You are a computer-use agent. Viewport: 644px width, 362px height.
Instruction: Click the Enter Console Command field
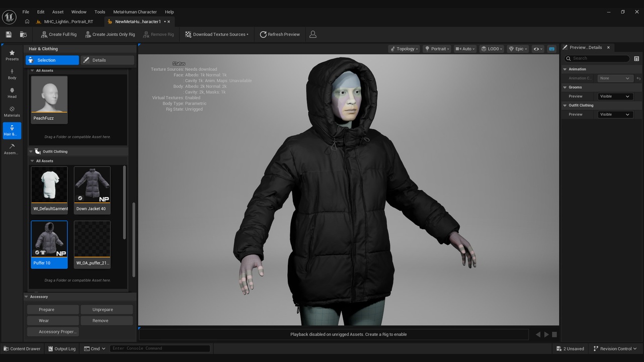[x=159, y=348]
